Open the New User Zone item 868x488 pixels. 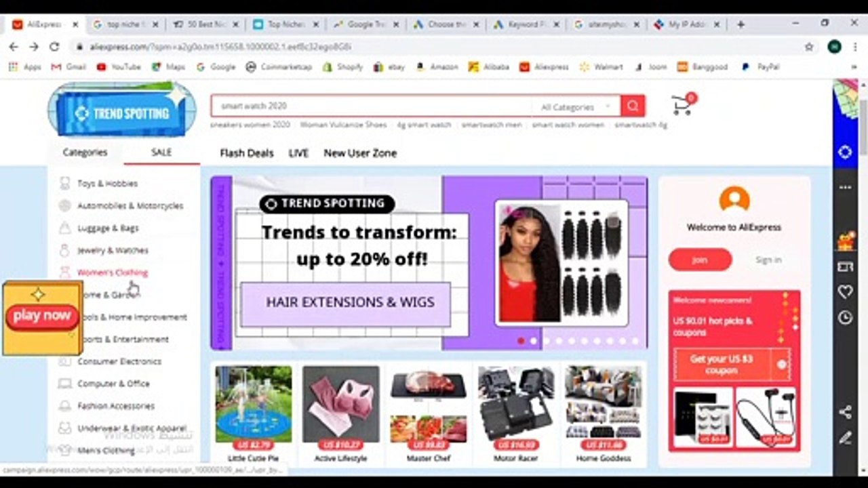coord(360,153)
